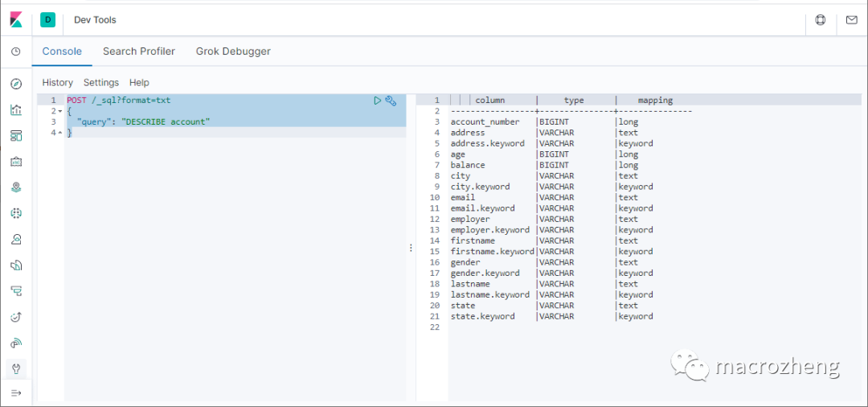Open the wrench request options menu
This screenshot has height=407, width=868.
(391, 101)
